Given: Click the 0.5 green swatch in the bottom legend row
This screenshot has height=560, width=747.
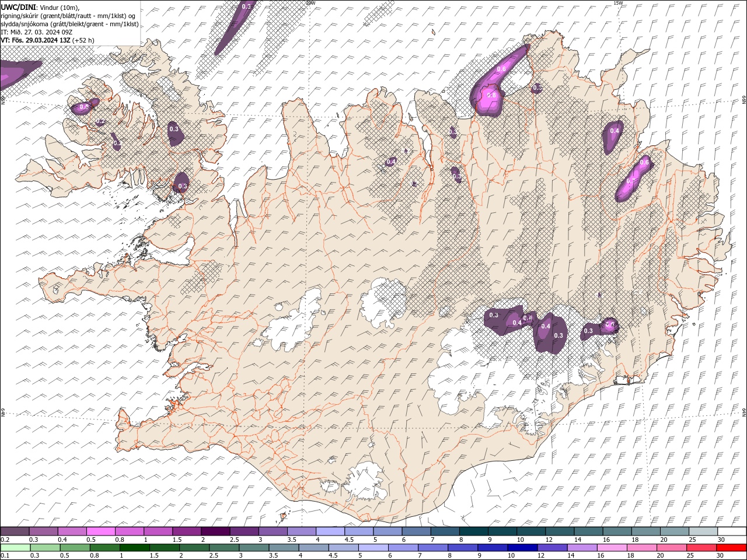Looking at the screenshot, I should pyautogui.click(x=75, y=548).
